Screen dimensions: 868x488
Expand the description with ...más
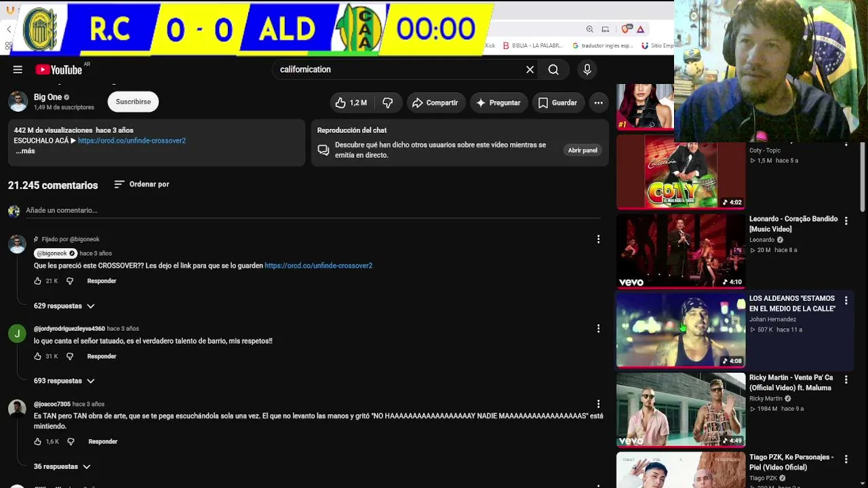pyautogui.click(x=25, y=151)
